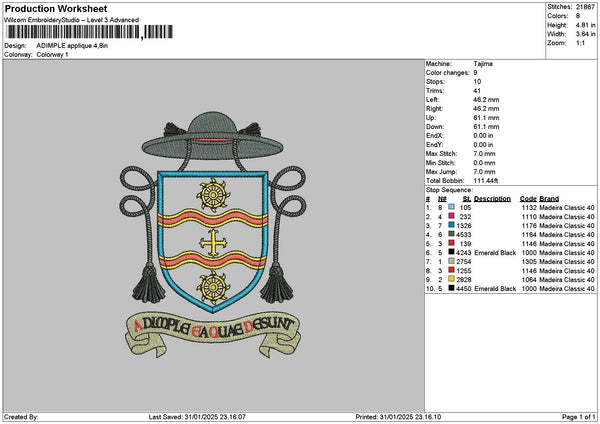Select the beige swatch in stop 7
600x424 pixels.
click(452, 261)
